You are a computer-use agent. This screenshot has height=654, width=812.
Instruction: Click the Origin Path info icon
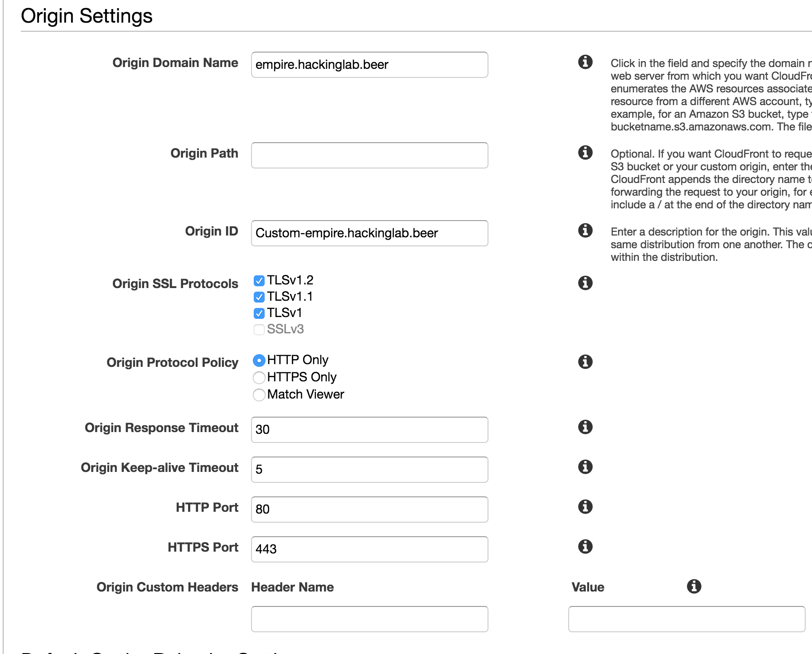click(585, 153)
